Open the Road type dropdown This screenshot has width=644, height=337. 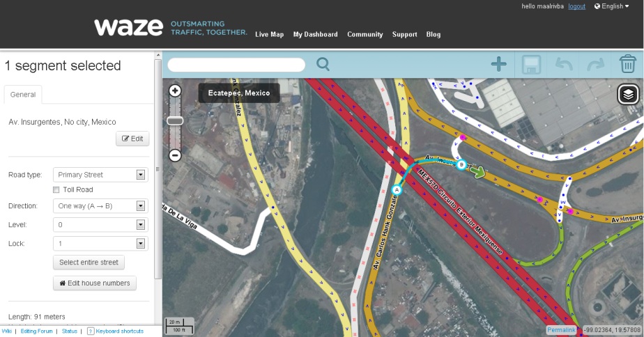click(x=100, y=175)
